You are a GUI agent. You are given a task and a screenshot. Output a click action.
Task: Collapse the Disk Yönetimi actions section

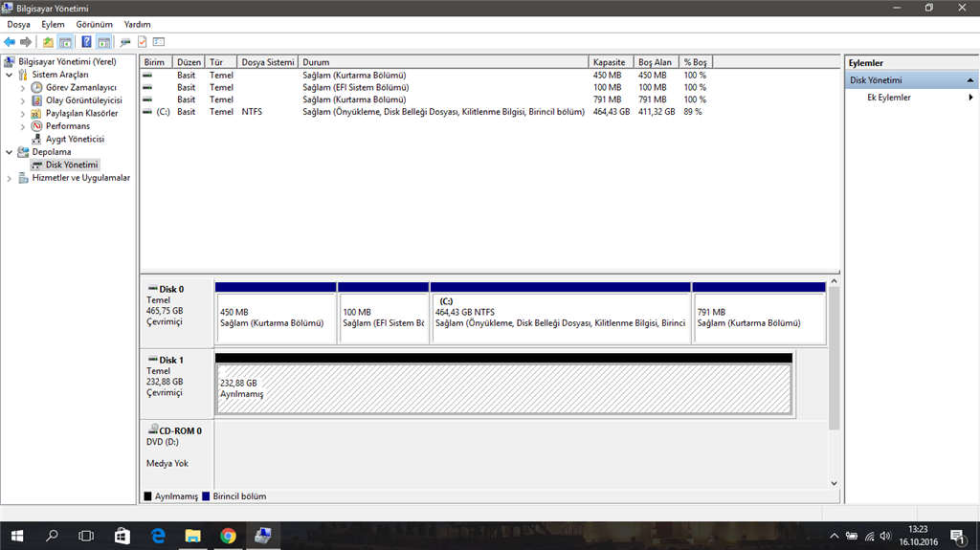970,80
